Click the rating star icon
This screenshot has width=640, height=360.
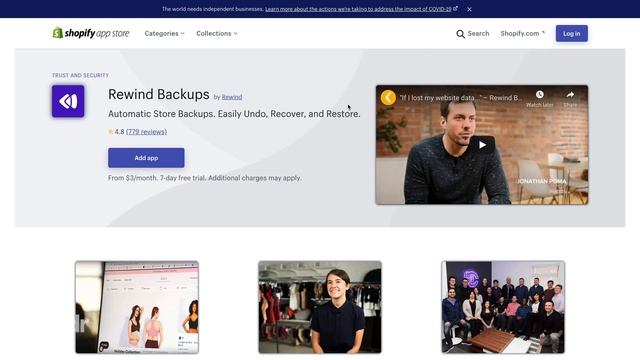[x=111, y=131]
